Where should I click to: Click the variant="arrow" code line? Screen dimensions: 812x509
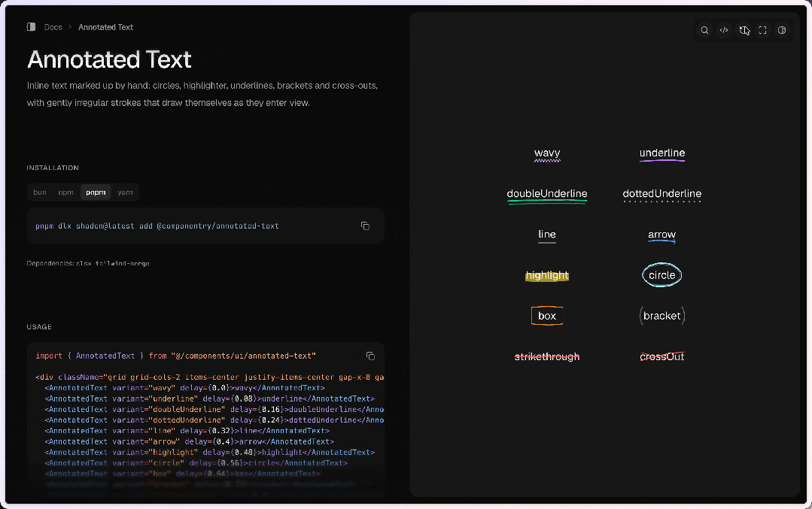click(x=190, y=442)
